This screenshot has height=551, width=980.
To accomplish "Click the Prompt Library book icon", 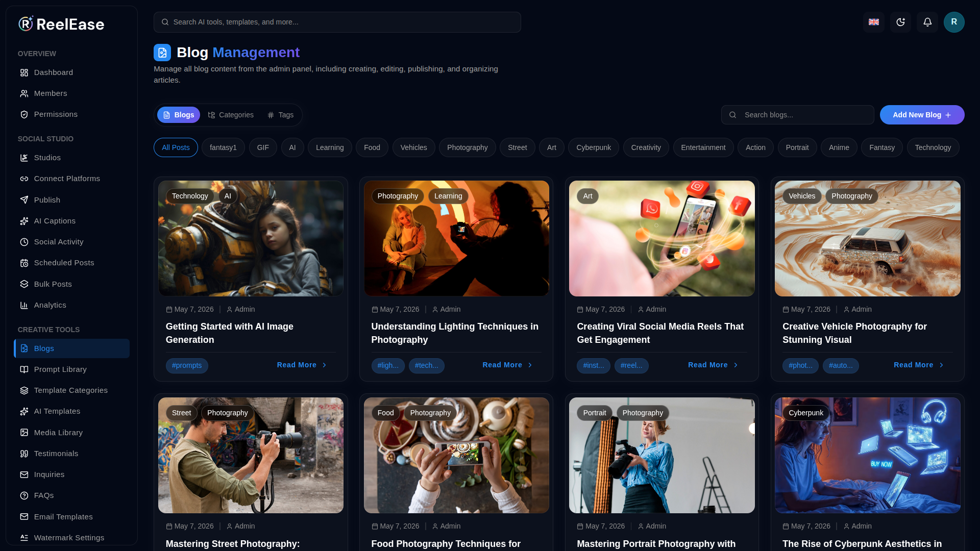I will click(24, 369).
